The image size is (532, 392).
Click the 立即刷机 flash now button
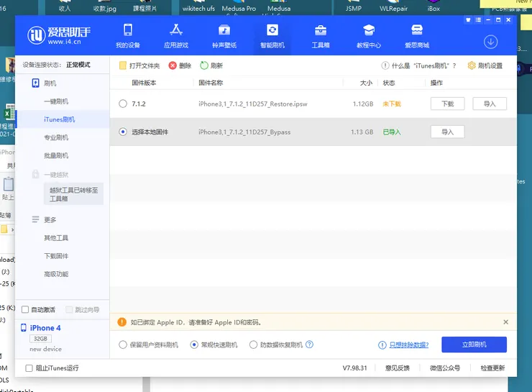click(x=474, y=345)
